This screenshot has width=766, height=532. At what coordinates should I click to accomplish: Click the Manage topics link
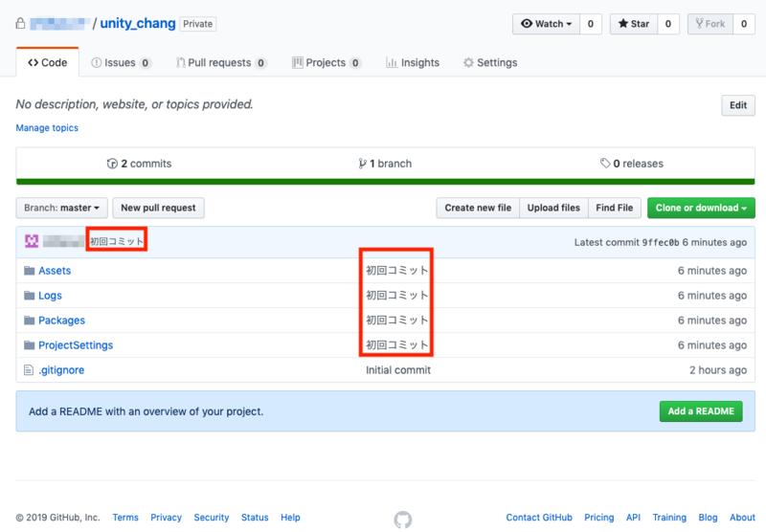(47, 128)
